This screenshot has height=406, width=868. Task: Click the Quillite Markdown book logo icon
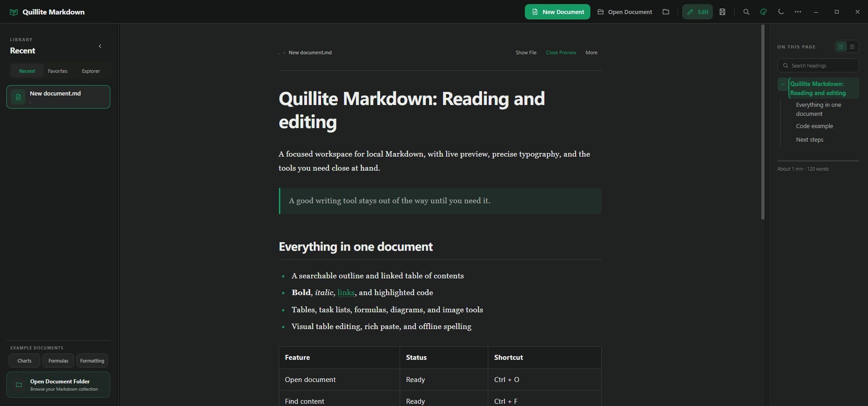[14, 12]
